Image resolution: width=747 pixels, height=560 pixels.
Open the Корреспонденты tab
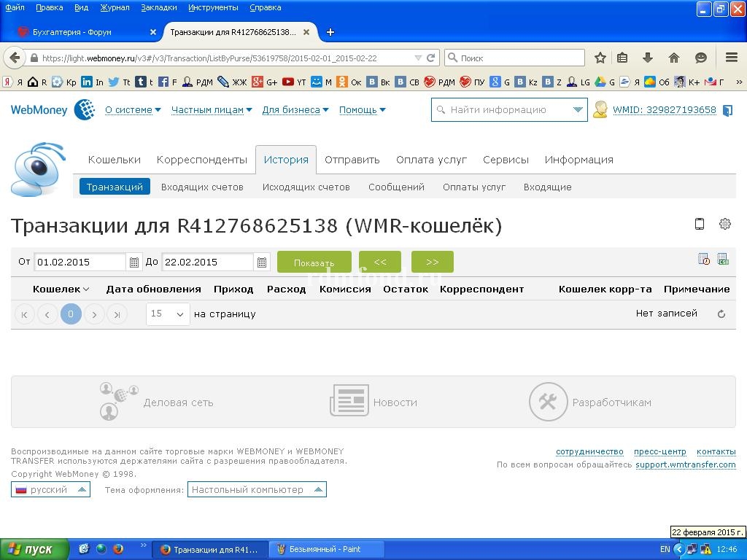[202, 160]
